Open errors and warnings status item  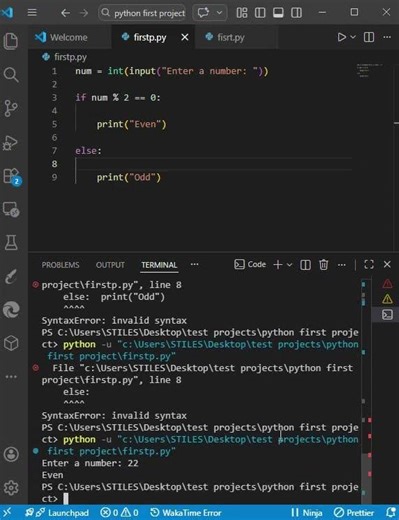pyautogui.click(x=119, y=513)
